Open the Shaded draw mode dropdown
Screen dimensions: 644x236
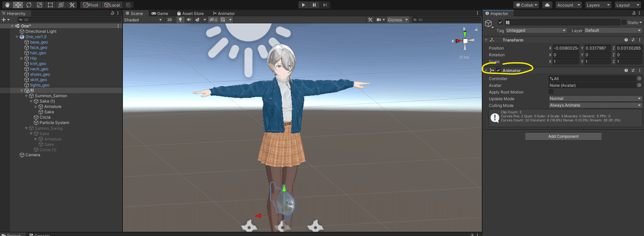[143, 20]
